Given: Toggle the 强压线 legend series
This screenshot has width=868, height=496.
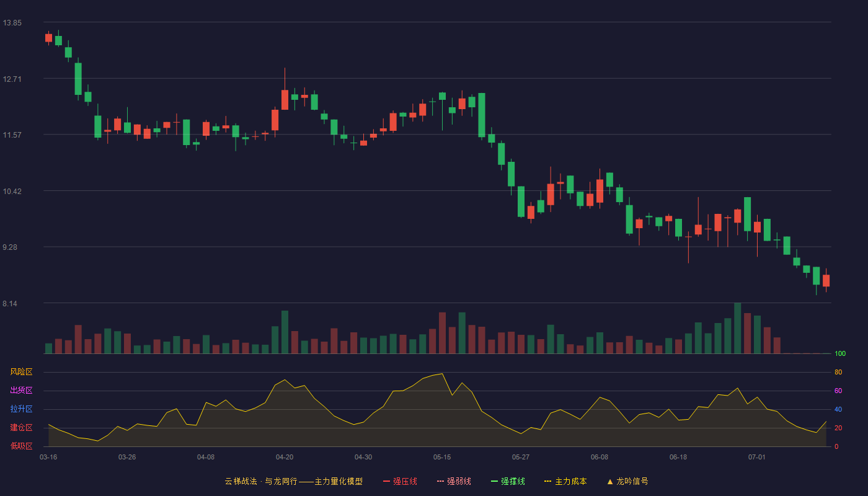Looking at the screenshot, I should (400, 481).
